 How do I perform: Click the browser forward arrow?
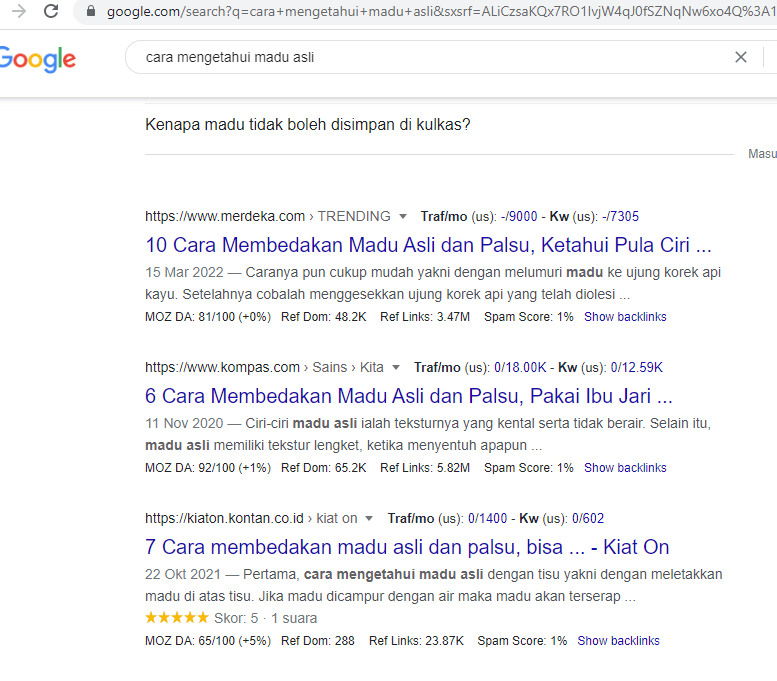[19, 12]
